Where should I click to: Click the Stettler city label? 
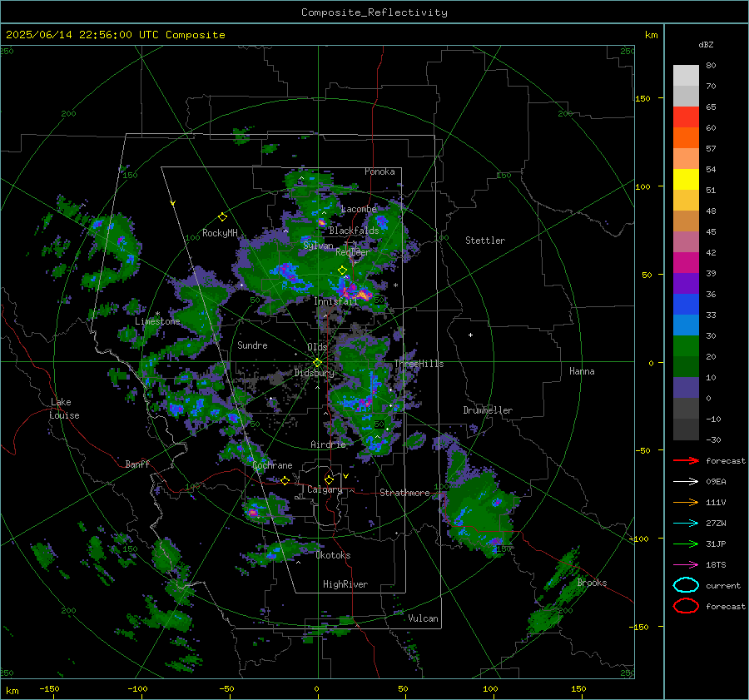(x=485, y=241)
